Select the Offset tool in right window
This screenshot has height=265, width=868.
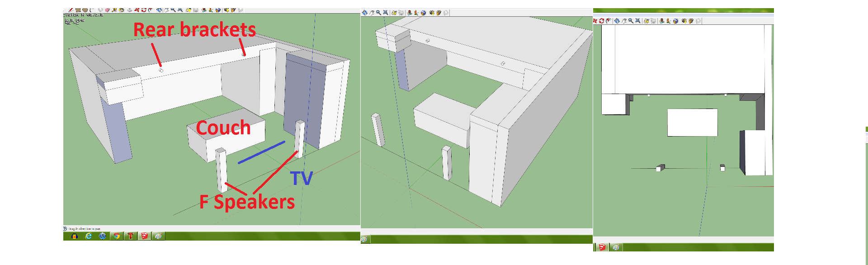point(609,21)
